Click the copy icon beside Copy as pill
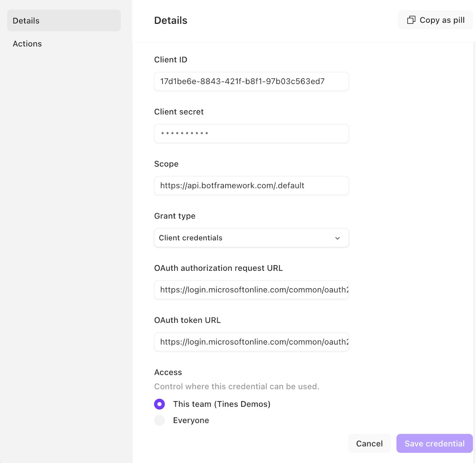Image resolution: width=476 pixels, height=463 pixels. [x=411, y=20]
